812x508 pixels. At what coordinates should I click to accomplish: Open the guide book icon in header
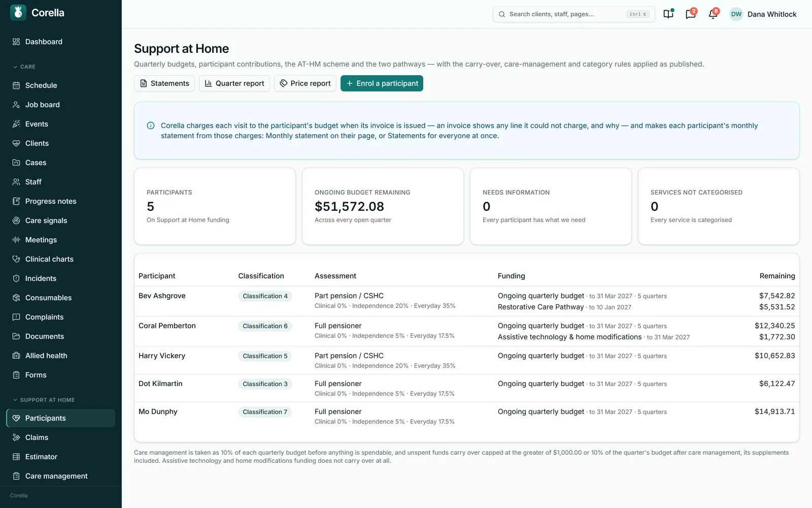[668, 14]
